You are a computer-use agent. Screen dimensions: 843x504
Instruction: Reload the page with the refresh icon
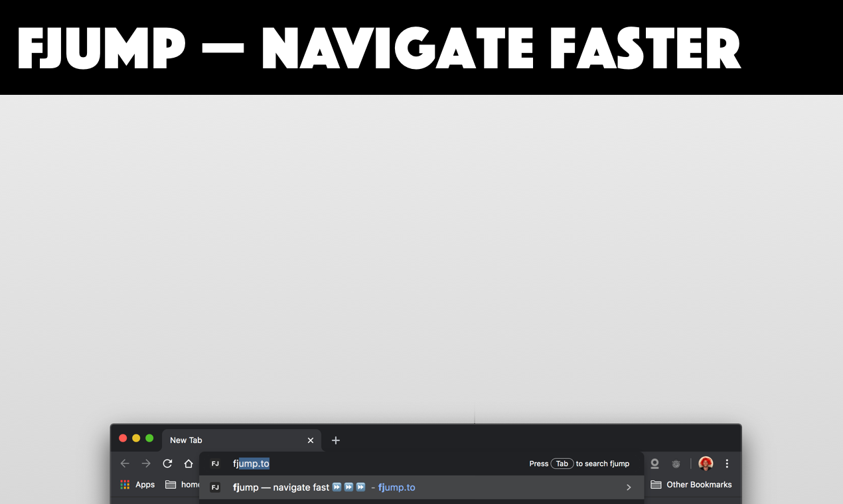167,464
